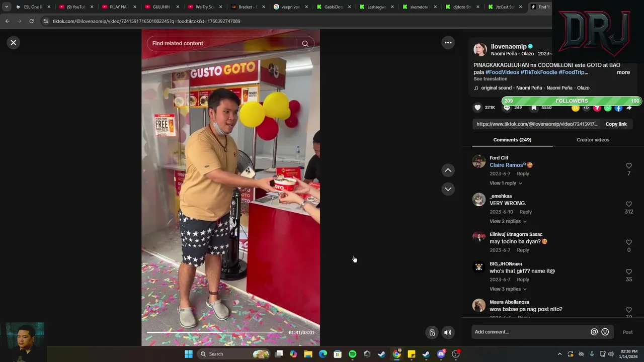Click the Post comment button
The height and width of the screenshot is (362, 644).
coord(627,332)
